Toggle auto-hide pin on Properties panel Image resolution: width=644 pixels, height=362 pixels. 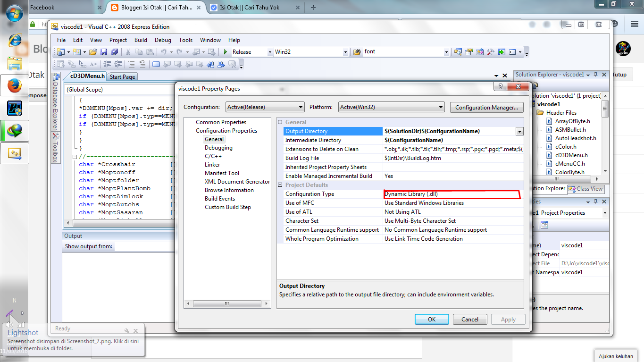point(596,201)
